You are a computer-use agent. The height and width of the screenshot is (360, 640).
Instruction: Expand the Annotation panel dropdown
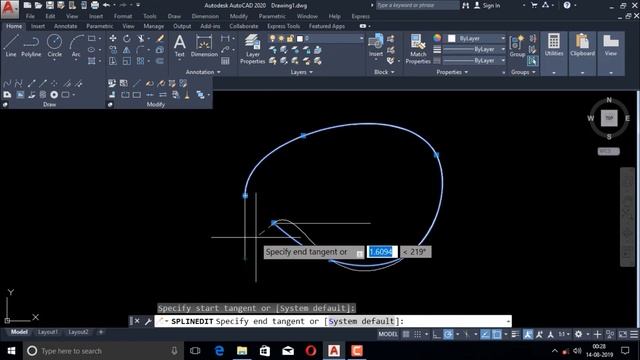click(203, 72)
